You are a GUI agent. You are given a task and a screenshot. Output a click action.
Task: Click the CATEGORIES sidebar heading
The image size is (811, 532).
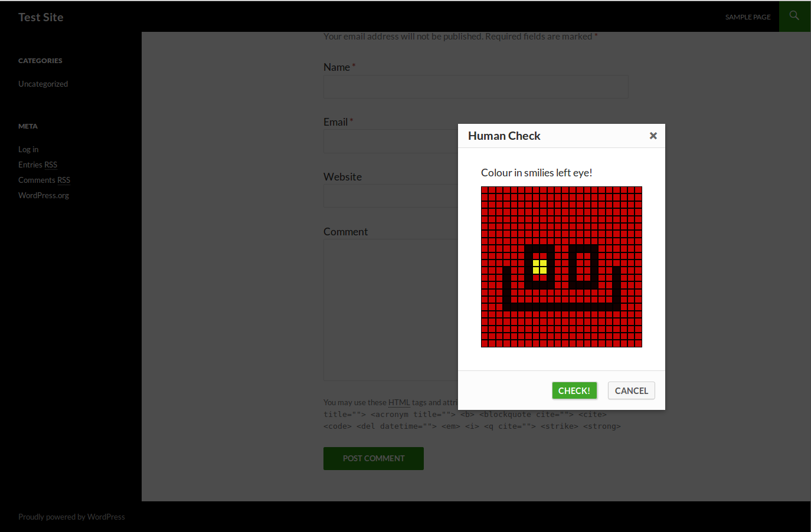[40, 61]
